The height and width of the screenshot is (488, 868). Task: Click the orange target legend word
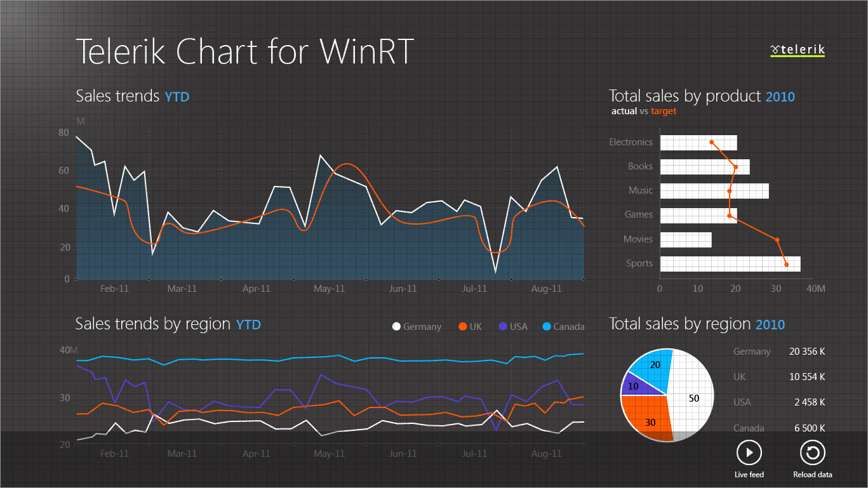(664, 111)
